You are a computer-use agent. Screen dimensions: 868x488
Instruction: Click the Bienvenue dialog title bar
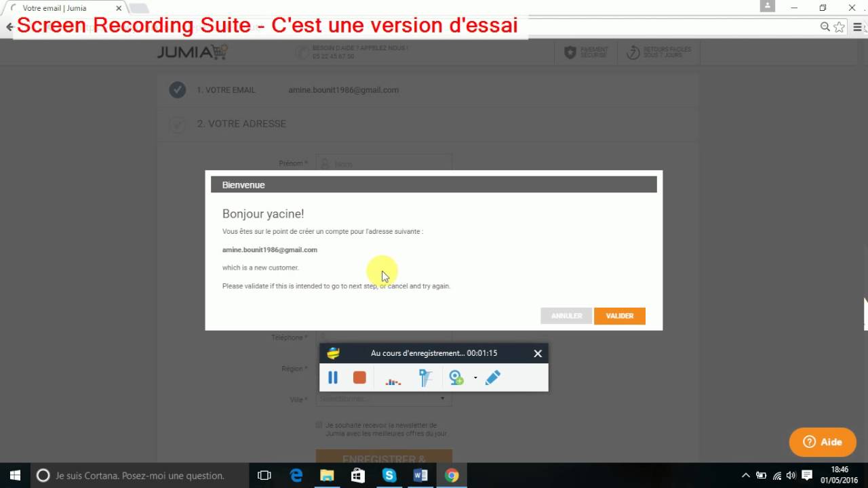[434, 184]
